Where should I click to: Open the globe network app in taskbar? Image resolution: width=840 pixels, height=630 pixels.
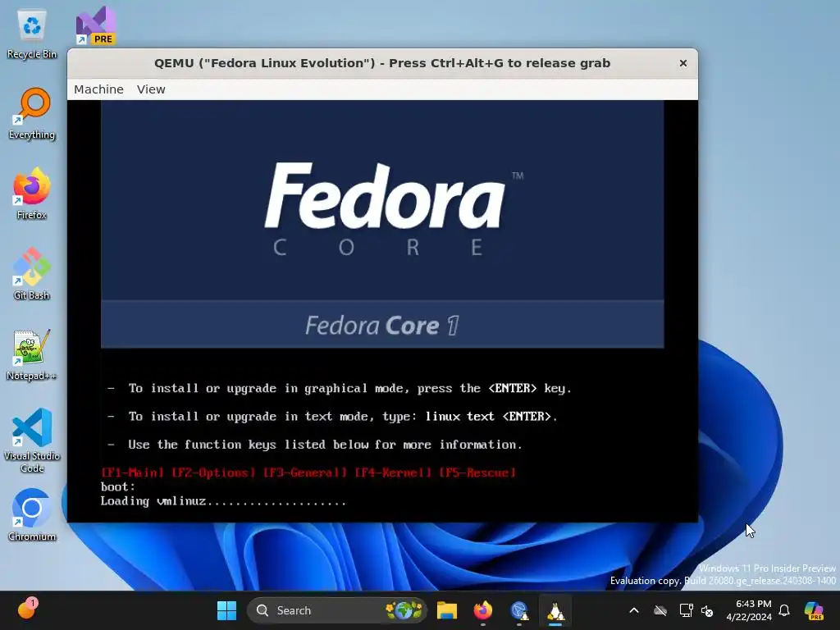pyautogui.click(x=519, y=610)
